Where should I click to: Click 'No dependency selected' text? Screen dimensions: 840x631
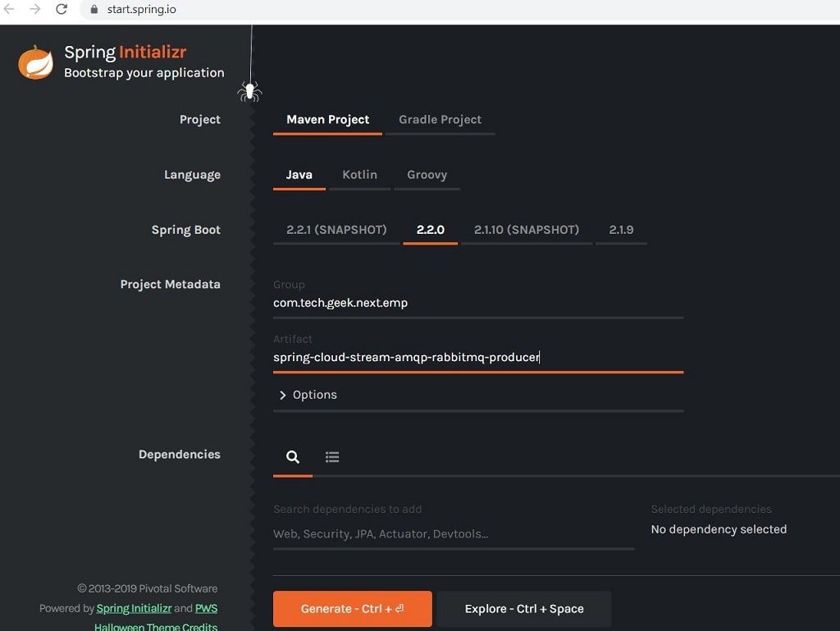[x=719, y=529]
